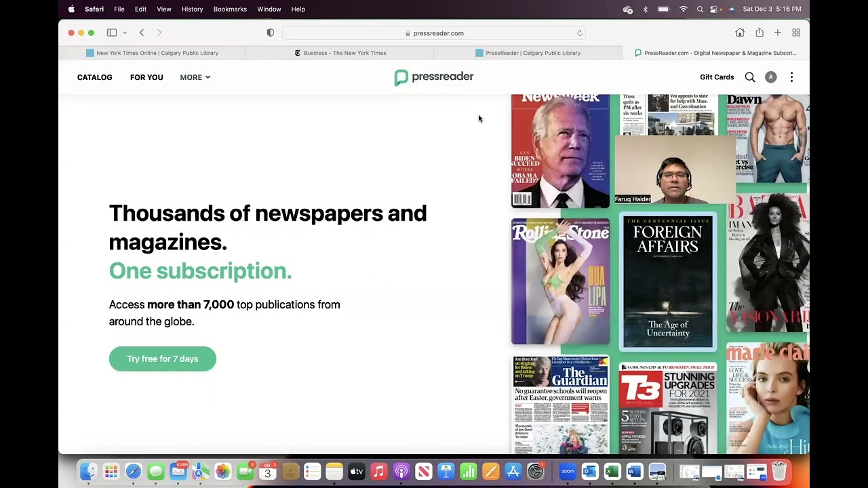The image size is (868, 488).
Task: Open the Mail app in Dock
Action: click(178, 471)
